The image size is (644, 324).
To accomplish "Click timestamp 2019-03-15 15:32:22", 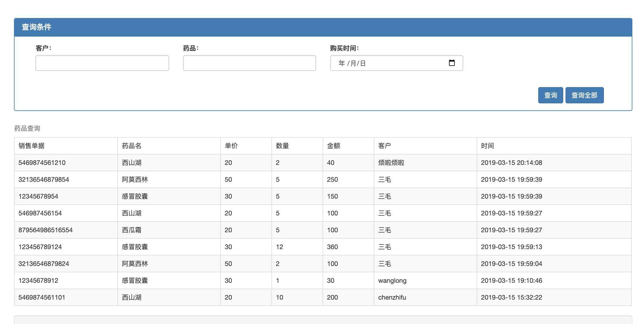I will [511, 297].
